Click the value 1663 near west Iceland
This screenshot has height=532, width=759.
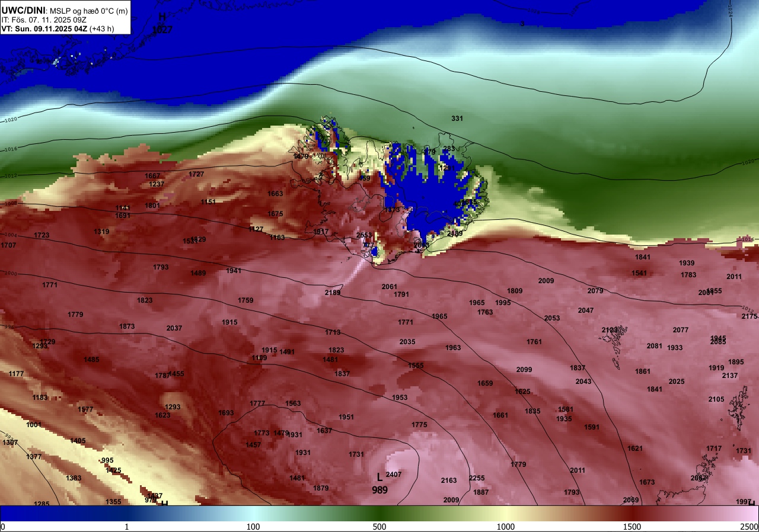click(x=275, y=194)
